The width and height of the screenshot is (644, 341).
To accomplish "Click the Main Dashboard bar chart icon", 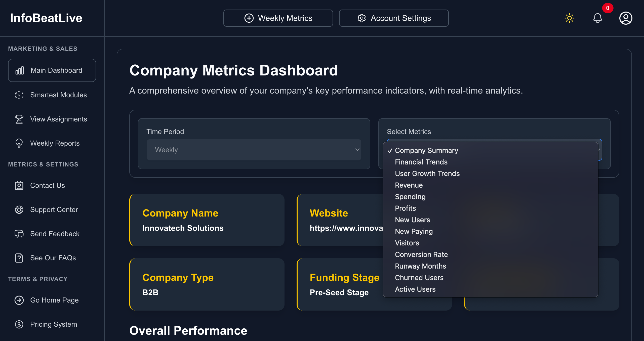I will click(x=20, y=70).
